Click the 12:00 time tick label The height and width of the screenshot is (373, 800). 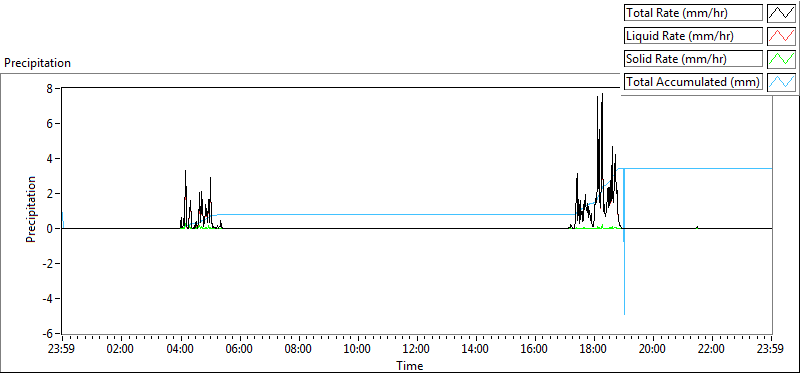(417, 350)
